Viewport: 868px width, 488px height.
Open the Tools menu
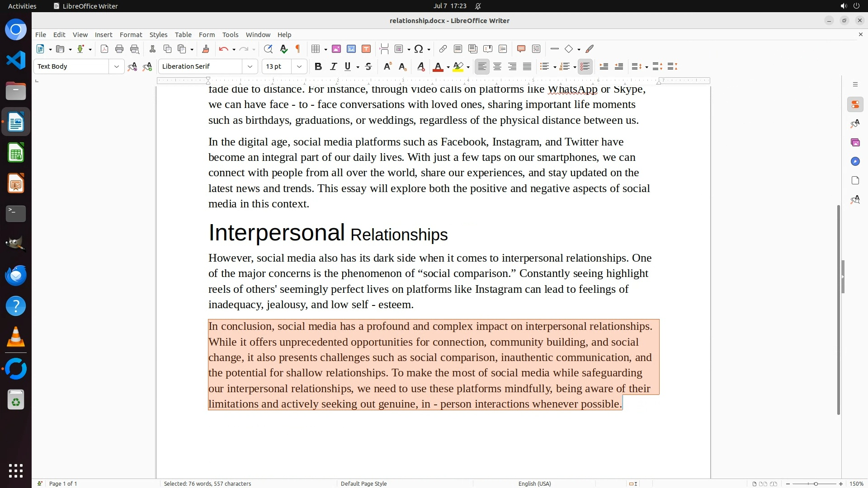(230, 34)
